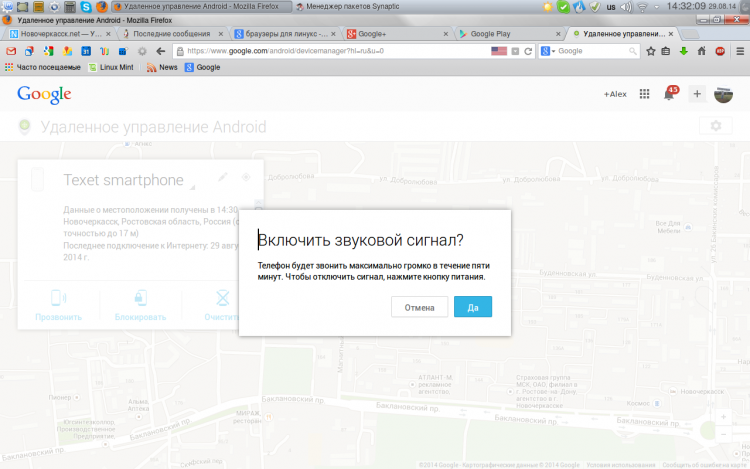750x469 pixels.
Task: Locate device with the target icon
Action: [246, 177]
